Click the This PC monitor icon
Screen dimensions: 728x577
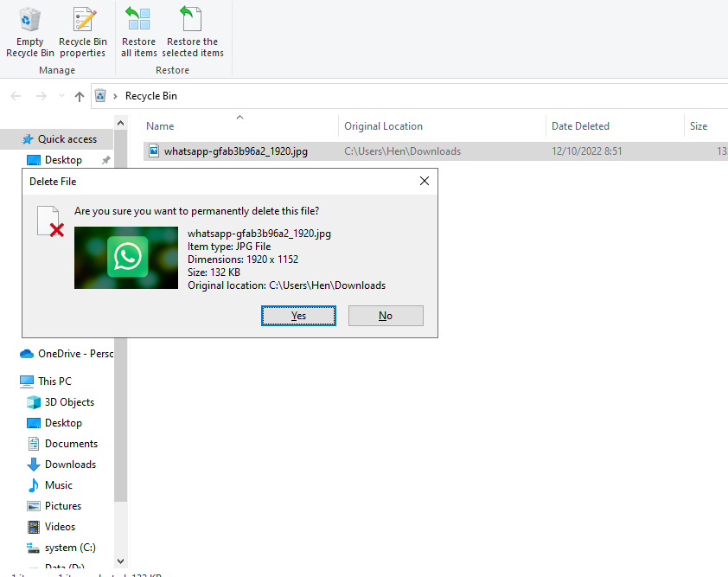(27, 381)
